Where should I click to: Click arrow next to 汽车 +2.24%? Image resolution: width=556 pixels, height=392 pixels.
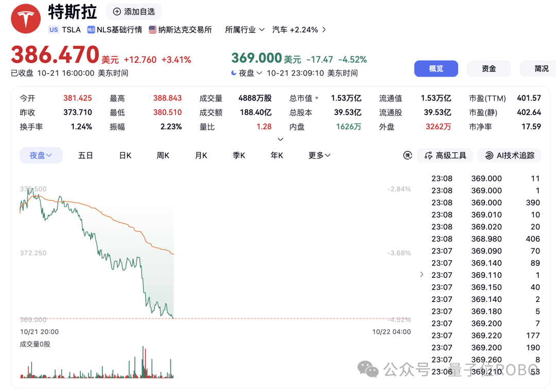(324, 30)
